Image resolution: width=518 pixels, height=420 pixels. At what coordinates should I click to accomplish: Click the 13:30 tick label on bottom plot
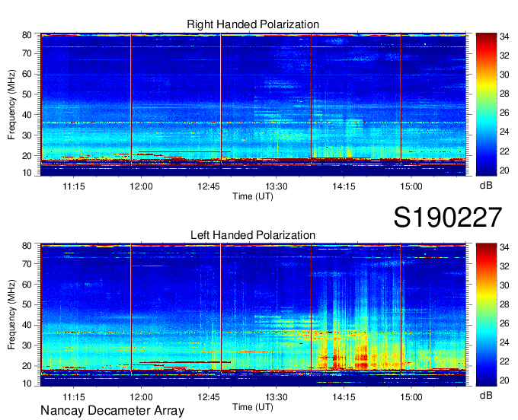tap(277, 397)
